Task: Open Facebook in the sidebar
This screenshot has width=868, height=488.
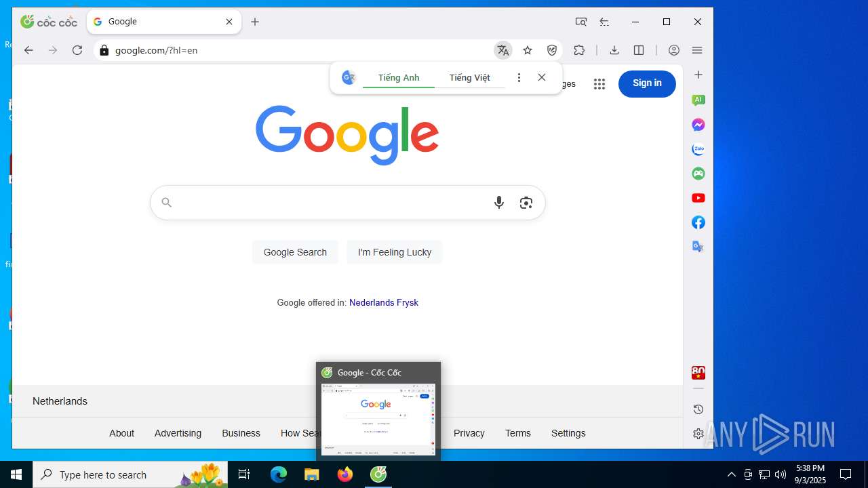Action: tap(698, 222)
